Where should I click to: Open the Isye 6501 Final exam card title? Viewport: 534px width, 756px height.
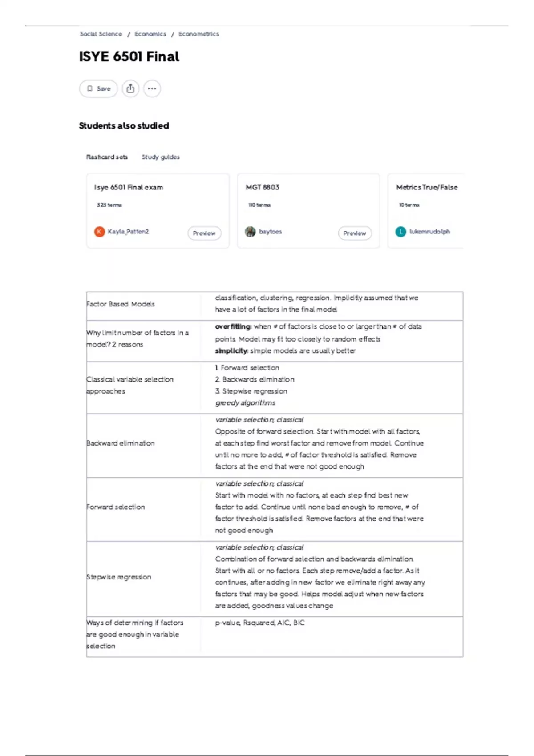point(129,187)
